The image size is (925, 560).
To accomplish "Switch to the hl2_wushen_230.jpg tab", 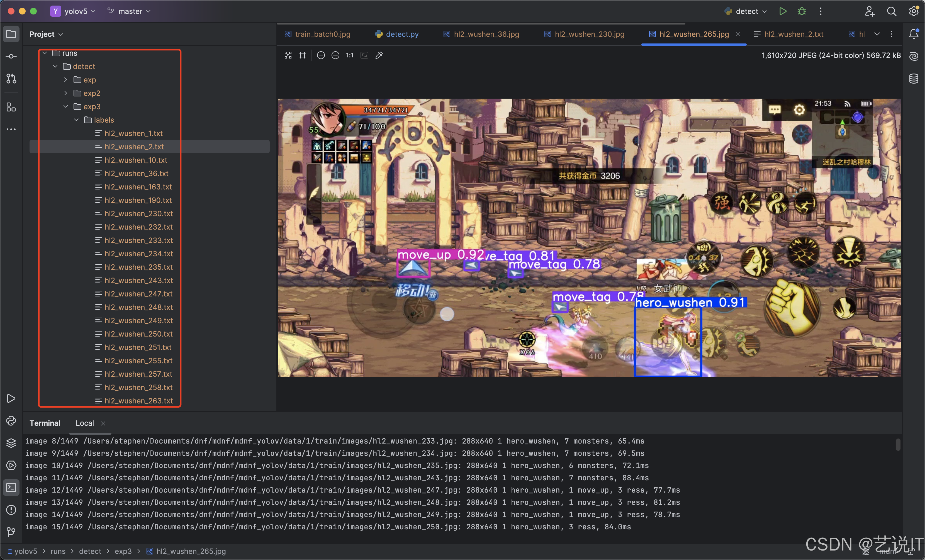I will click(x=589, y=34).
